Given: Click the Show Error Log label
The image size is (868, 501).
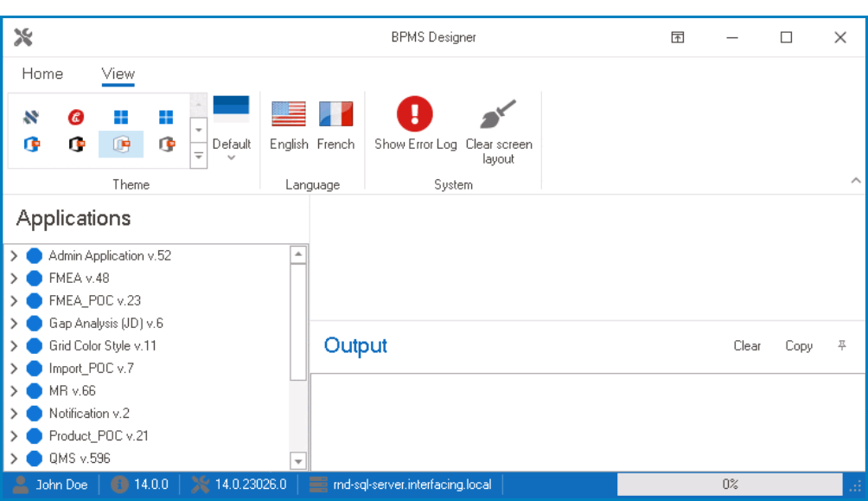Looking at the screenshot, I should (x=416, y=145).
